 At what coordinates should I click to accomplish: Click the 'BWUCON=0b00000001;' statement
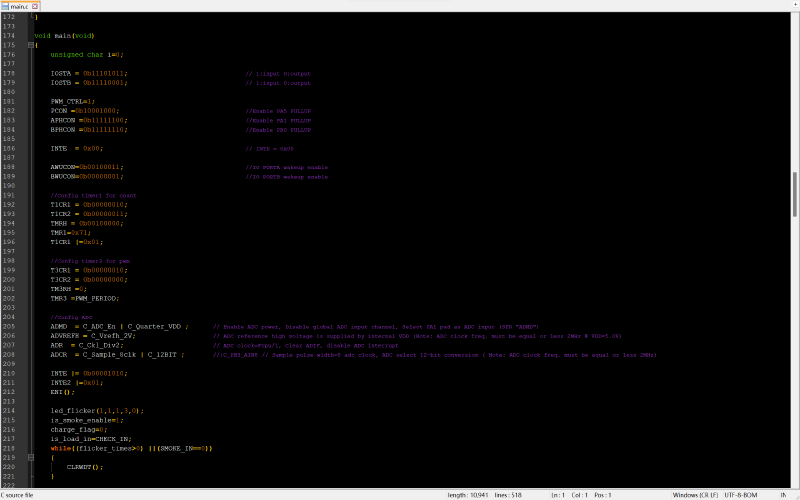[x=87, y=177]
